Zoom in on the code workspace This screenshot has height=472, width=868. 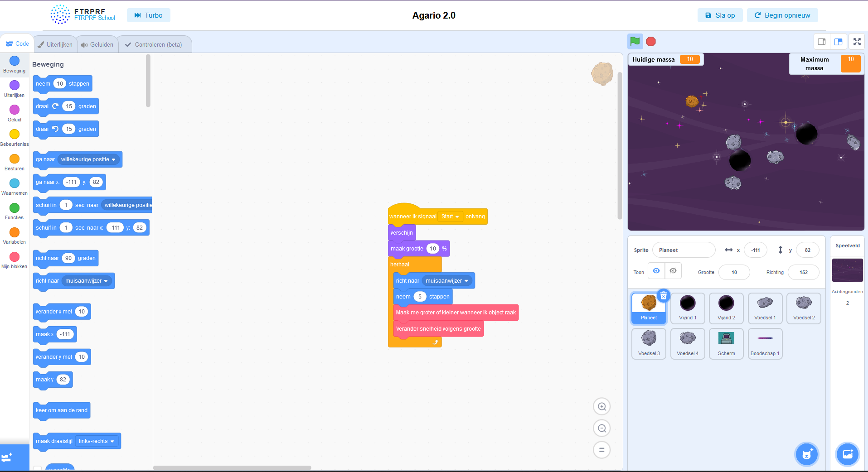click(601, 407)
